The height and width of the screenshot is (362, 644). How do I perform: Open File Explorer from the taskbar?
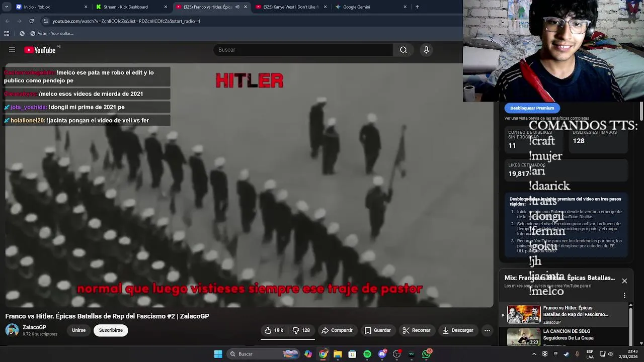[338, 354]
